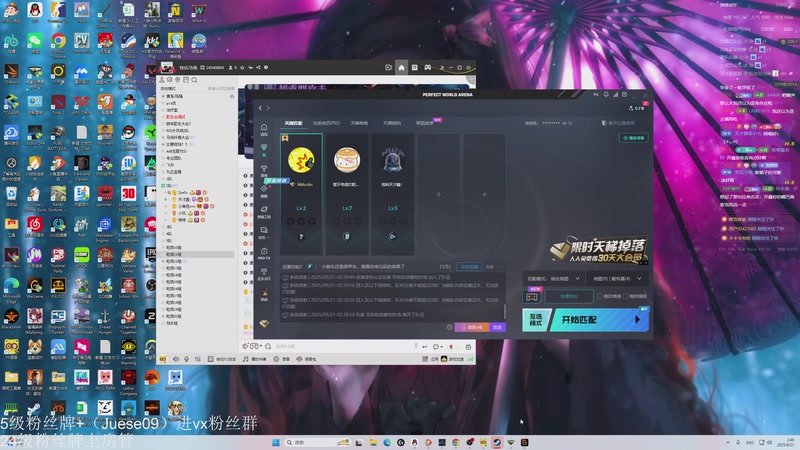Switch to the third Arena lobby tab
The image size is (800, 450).
point(359,123)
